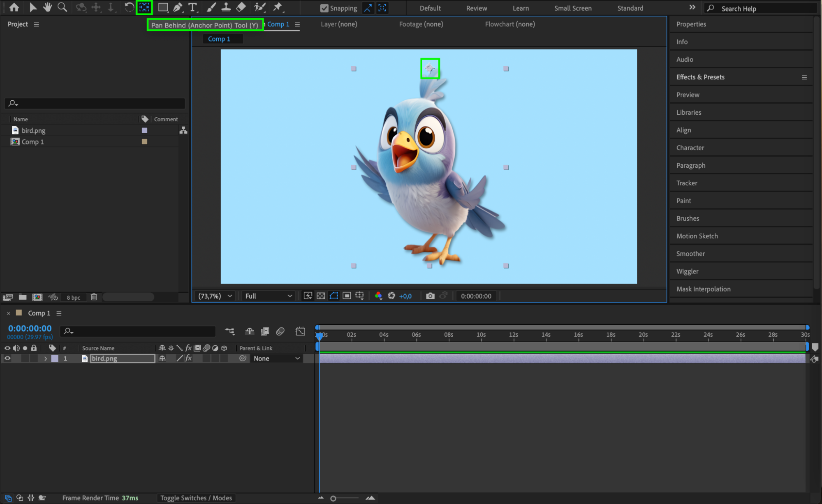822x504 pixels.
Task: Toggle transparency grid in viewer
Action: pos(321,296)
